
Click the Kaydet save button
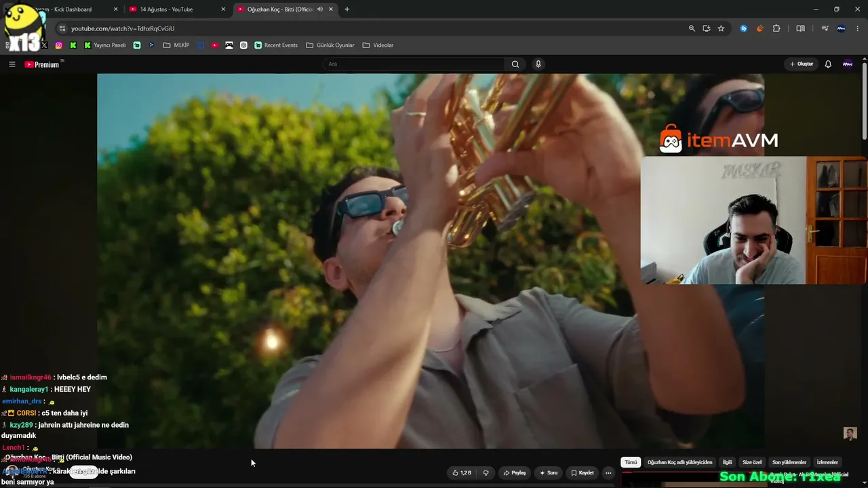[x=583, y=473]
